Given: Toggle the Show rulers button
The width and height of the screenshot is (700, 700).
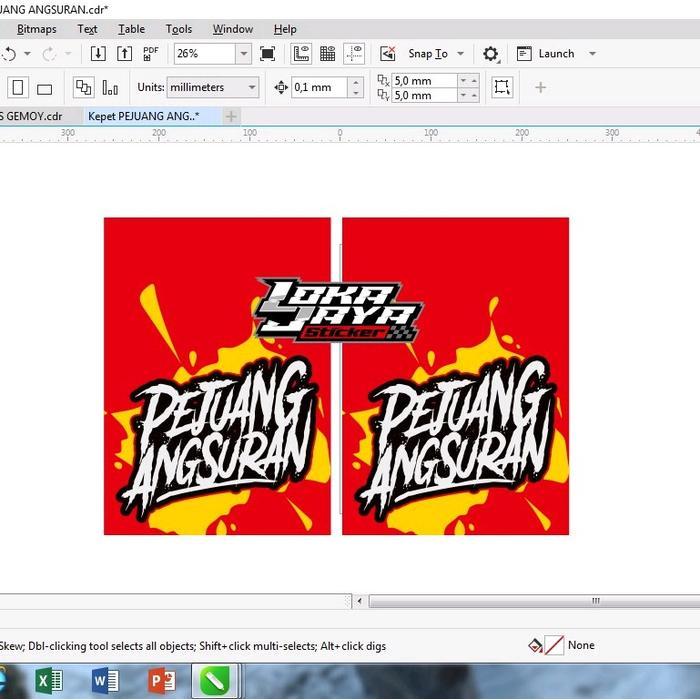Looking at the screenshot, I should 300,54.
